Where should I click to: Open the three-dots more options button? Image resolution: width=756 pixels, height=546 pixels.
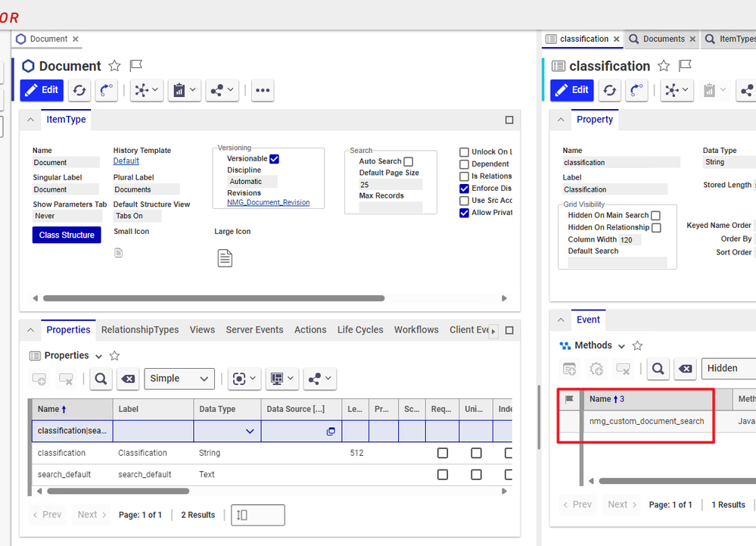click(x=263, y=90)
